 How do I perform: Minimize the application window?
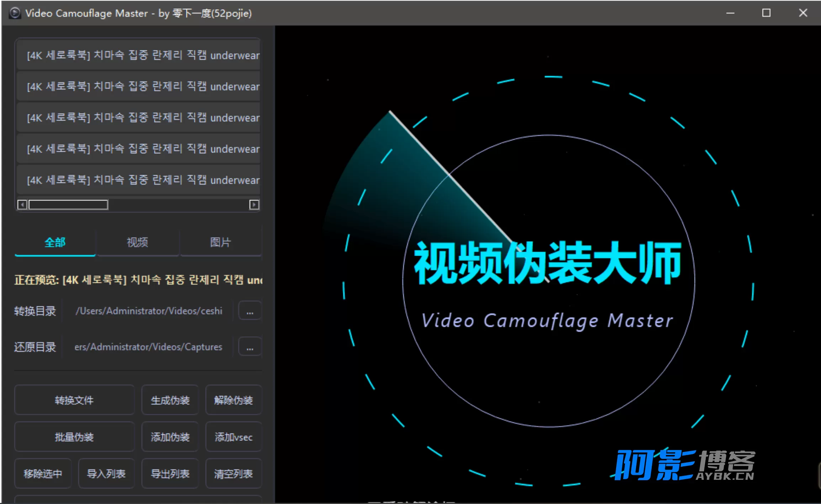(x=730, y=13)
